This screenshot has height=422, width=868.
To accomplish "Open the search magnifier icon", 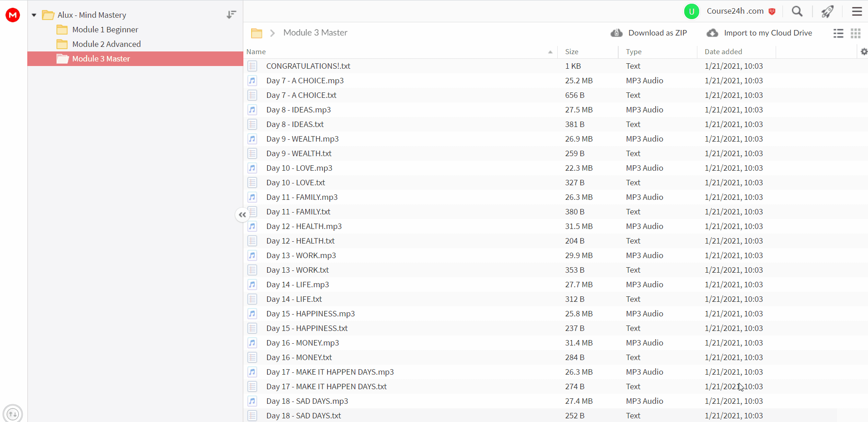I will pos(797,11).
